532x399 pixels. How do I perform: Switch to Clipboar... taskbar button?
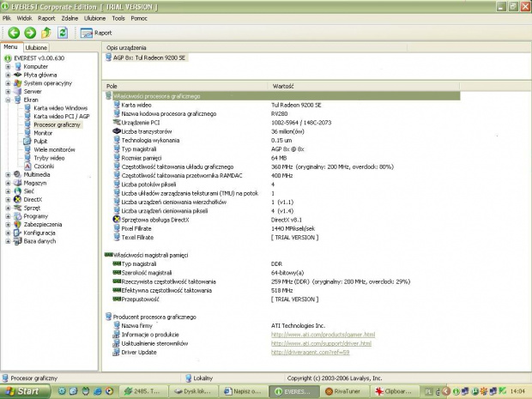(394, 391)
